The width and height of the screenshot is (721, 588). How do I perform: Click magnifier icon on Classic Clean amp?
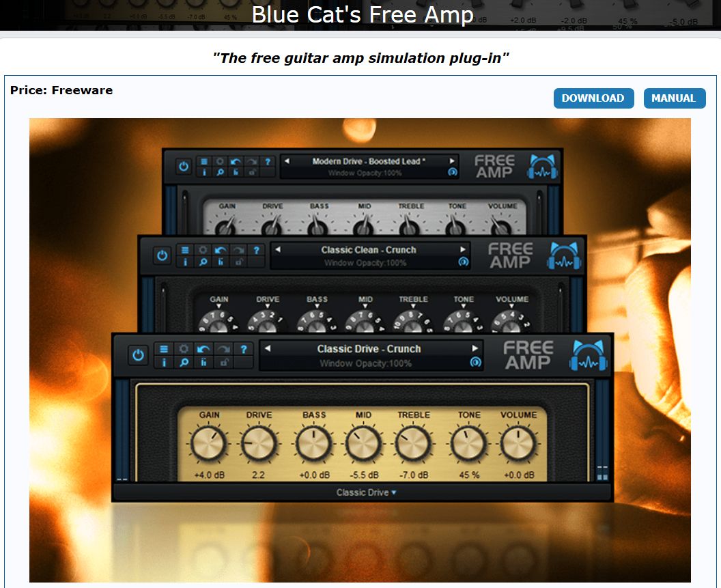point(203,262)
